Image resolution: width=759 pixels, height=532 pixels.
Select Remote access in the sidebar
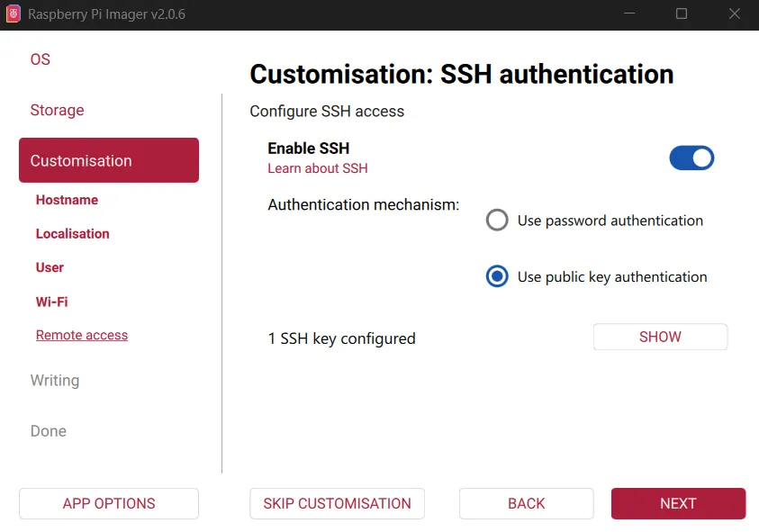pyautogui.click(x=82, y=335)
